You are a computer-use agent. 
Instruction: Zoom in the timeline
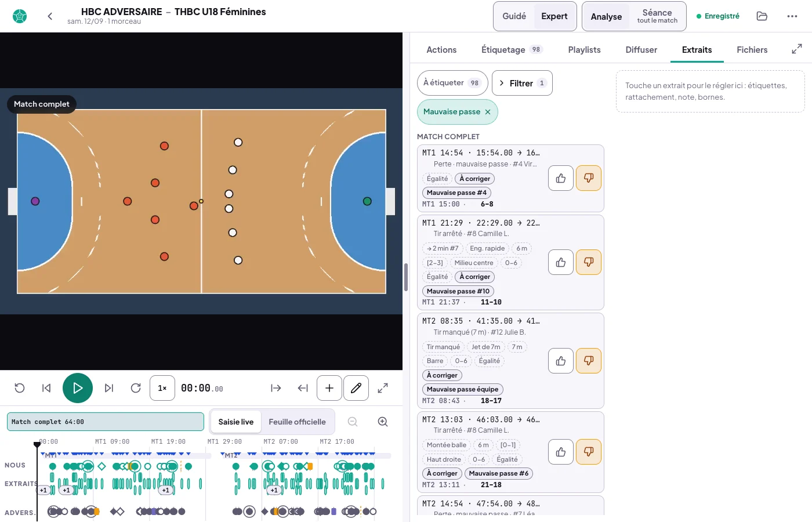(x=383, y=422)
